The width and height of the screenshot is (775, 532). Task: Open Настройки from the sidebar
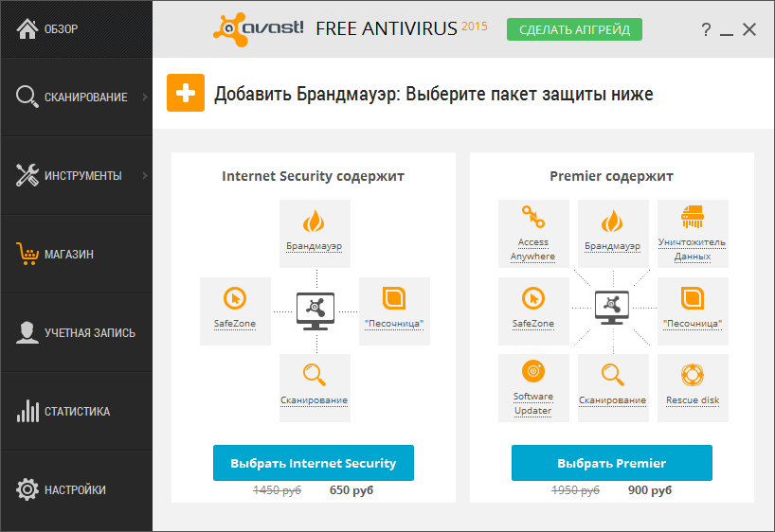click(74, 489)
